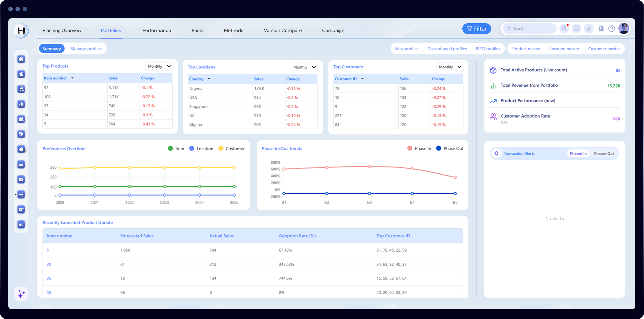Image resolution: width=644 pixels, height=319 pixels.
Task: Select Phase In legend in Phase In/Out Trends
Action: point(420,148)
